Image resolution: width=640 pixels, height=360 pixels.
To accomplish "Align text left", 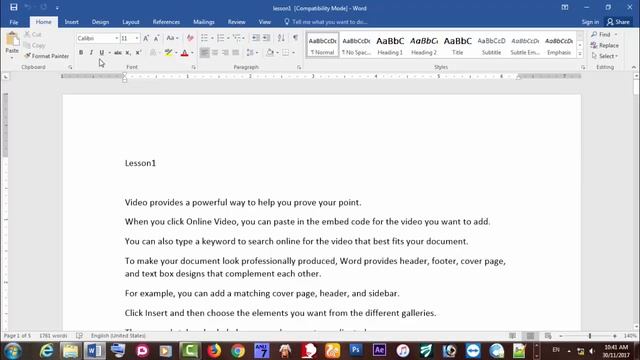I will click(x=204, y=53).
